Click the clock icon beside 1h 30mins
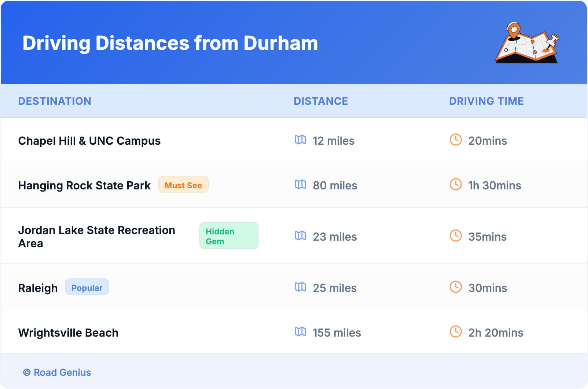 pyautogui.click(x=456, y=184)
